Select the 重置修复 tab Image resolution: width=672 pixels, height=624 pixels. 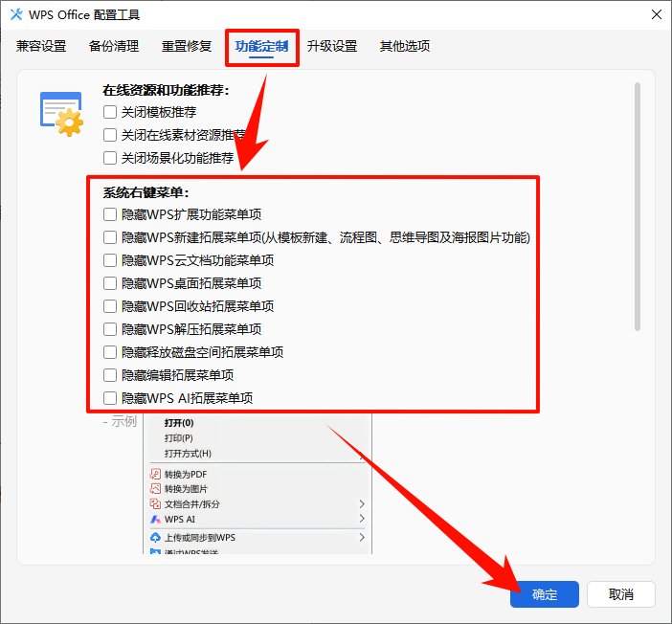pyautogui.click(x=187, y=46)
